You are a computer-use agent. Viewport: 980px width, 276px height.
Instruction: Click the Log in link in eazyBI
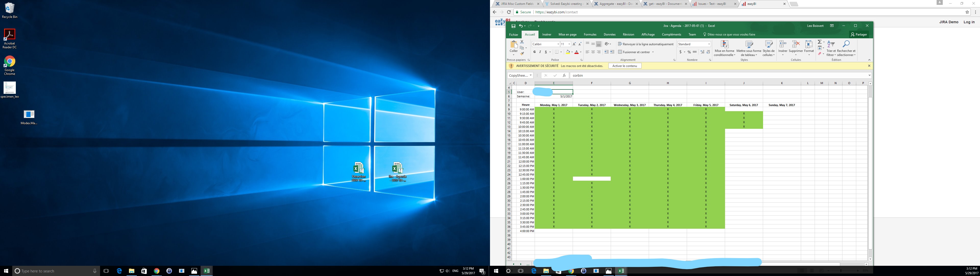point(969,22)
